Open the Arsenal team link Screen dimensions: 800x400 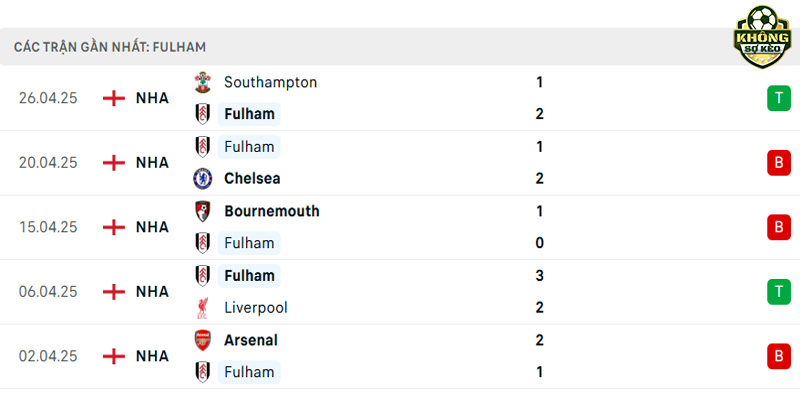[251, 340]
